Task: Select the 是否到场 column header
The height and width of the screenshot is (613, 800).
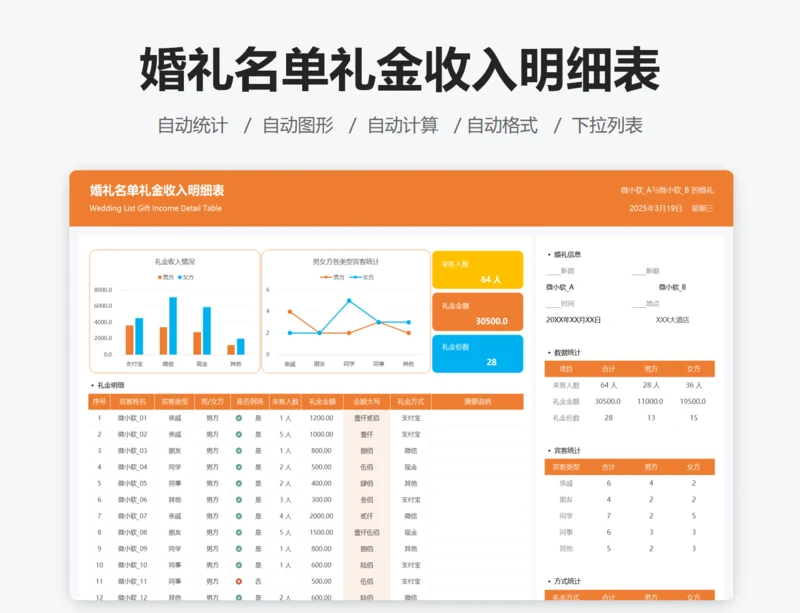Action: pos(249,402)
